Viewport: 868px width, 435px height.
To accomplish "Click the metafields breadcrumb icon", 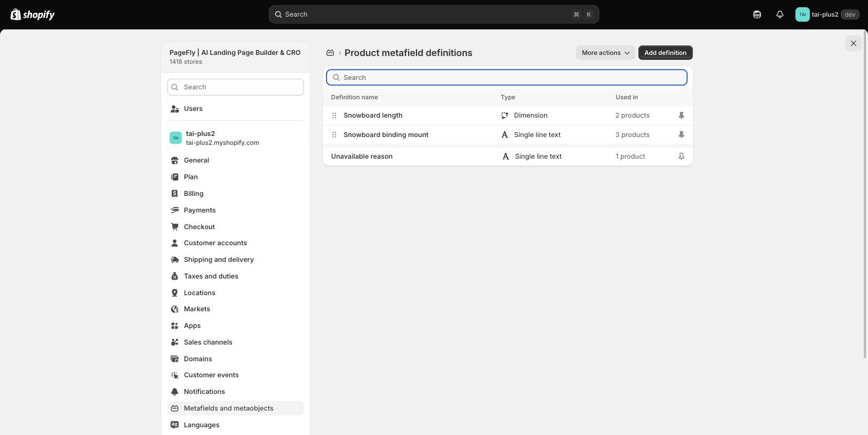I will 330,53.
